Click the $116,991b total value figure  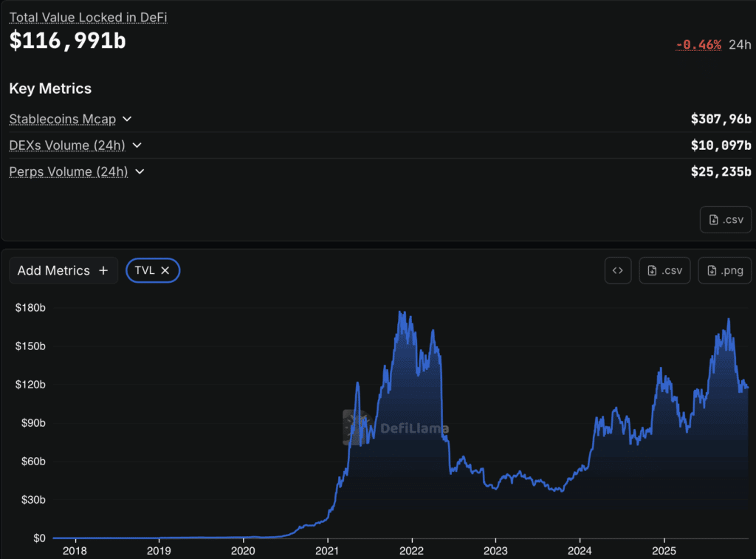pos(67,41)
